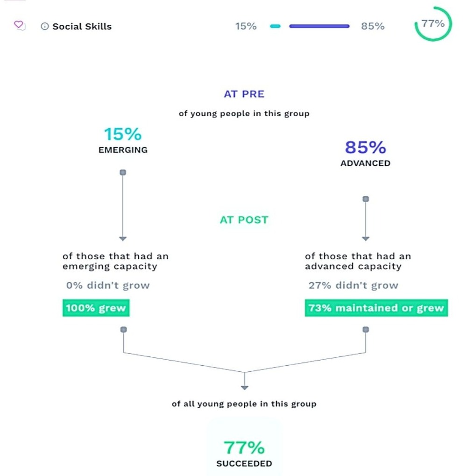The height and width of the screenshot is (476, 467).
Task: Click the node under 73% maintained or grew
Action: point(366,329)
